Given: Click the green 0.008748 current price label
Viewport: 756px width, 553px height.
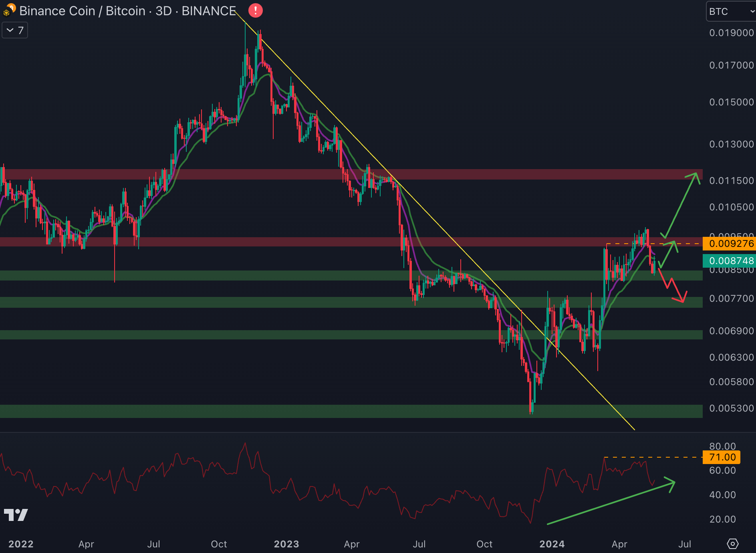Looking at the screenshot, I should [x=730, y=261].
